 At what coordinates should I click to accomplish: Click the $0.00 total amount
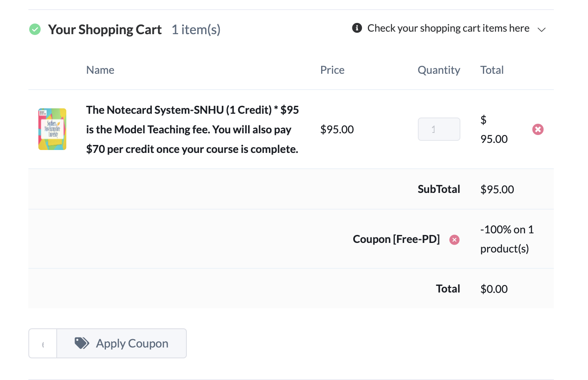click(x=494, y=289)
